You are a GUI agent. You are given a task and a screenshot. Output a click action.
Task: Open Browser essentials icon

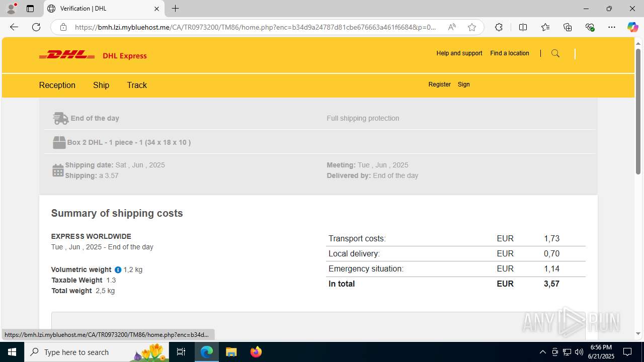click(590, 27)
